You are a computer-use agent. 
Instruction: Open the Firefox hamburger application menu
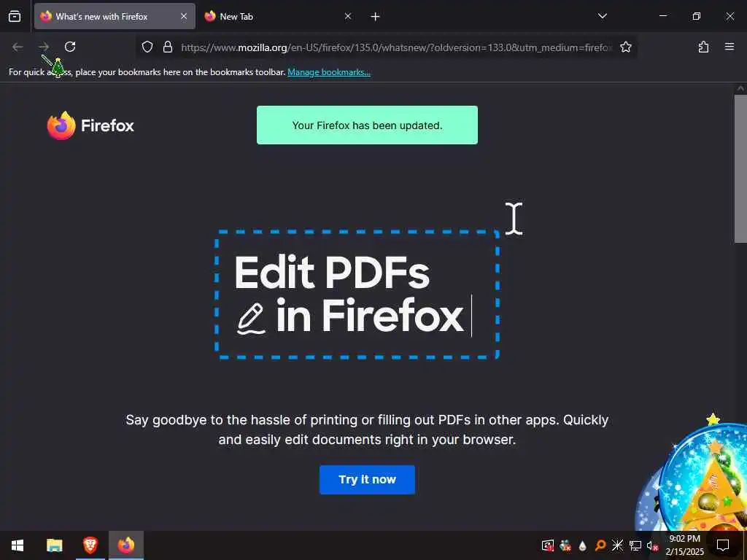click(729, 47)
